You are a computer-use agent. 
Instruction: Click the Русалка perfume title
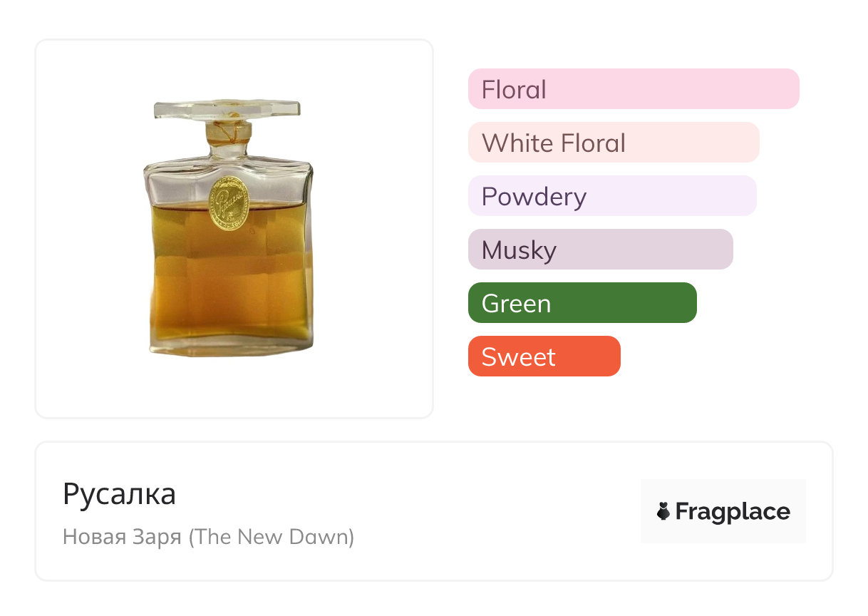pyautogui.click(x=119, y=494)
